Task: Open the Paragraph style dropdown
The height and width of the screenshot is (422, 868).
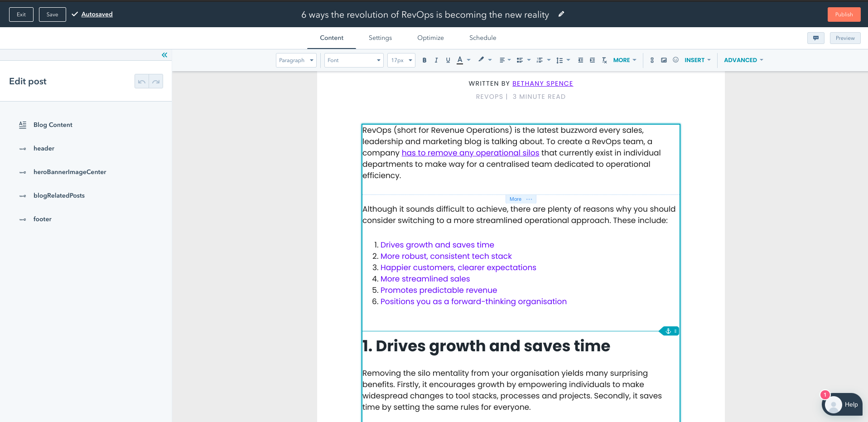Action: pyautogui.click(x=296, y=60)
